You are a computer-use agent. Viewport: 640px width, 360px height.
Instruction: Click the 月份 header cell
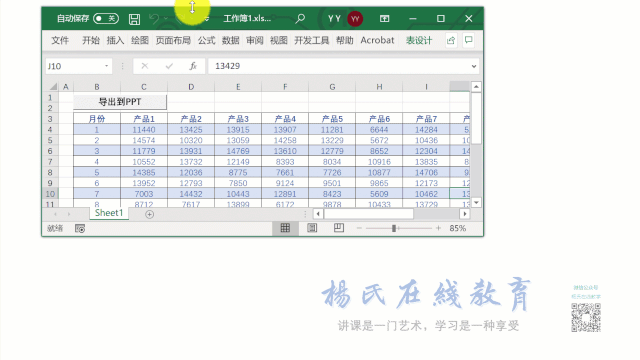tap(97, 119)
